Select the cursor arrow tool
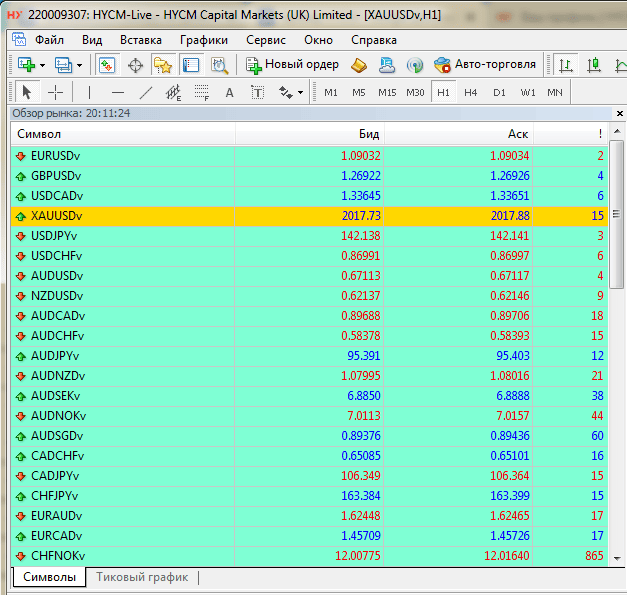The width and height of the screenshot is (627, 595). [27, 92]
